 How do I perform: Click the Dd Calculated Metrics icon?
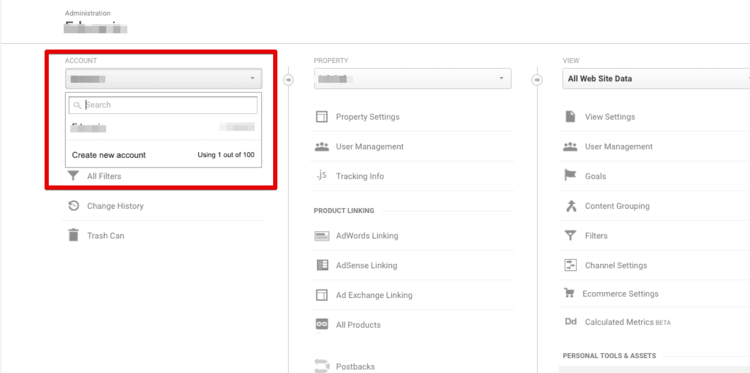tap(571, 322)
